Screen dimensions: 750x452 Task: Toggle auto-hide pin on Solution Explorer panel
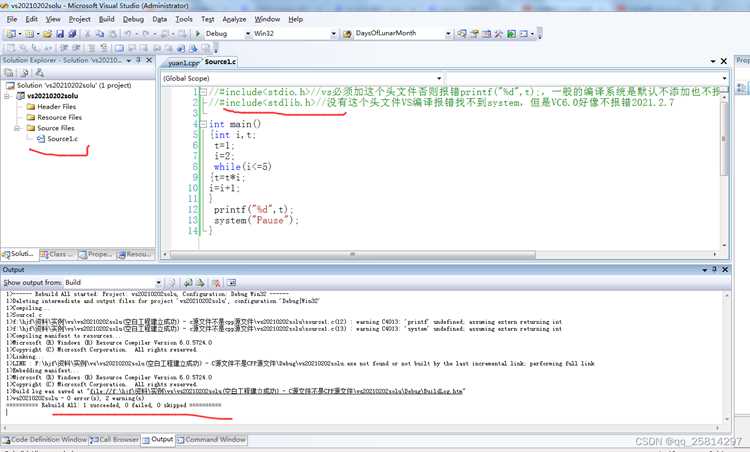point(138,60)
